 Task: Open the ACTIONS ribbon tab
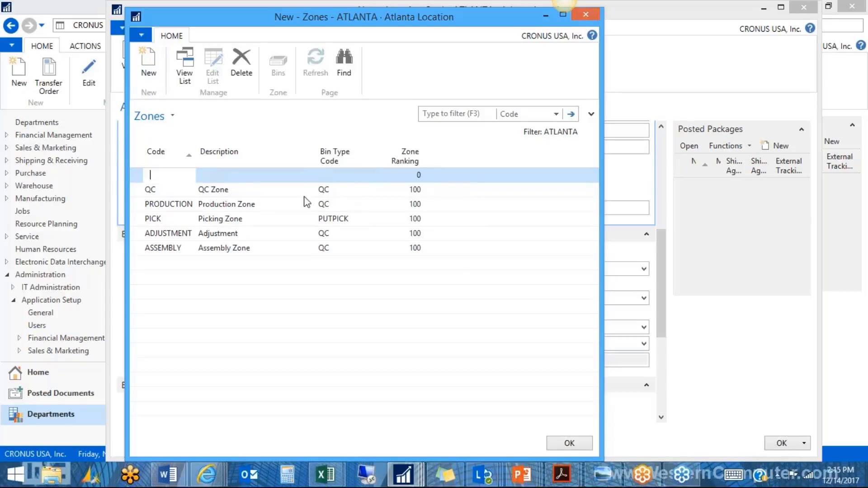click(x=84, y=46)
